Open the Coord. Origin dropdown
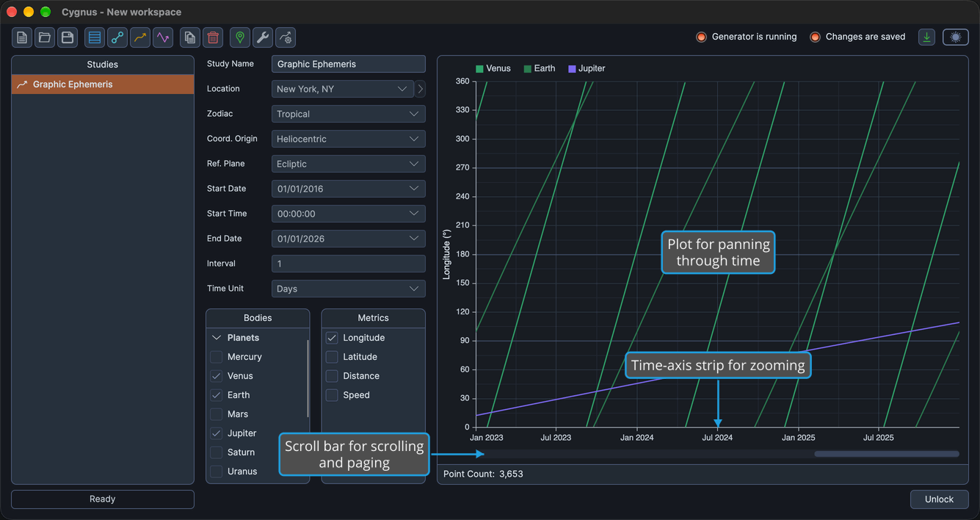The height and width of the screenshot is (520, 980). (x=349, y=139)
